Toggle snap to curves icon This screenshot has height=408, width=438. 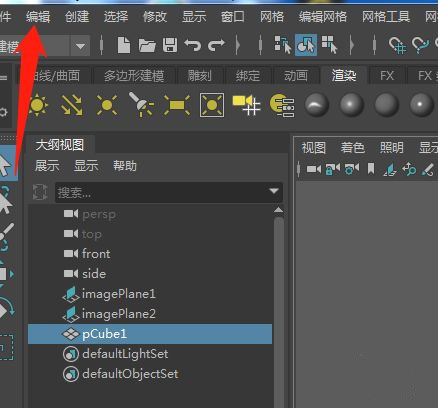(420, 45)
